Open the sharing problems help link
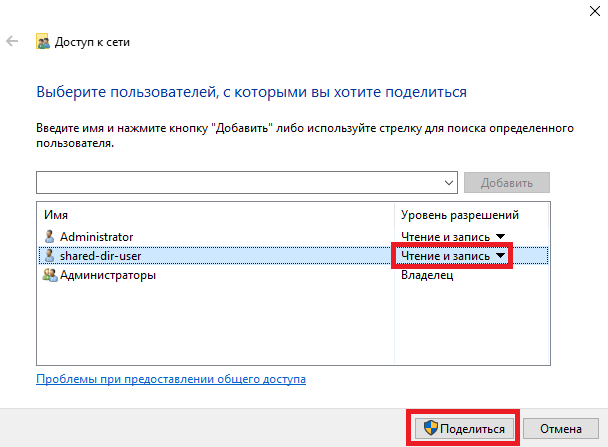The width and height of the screenshot is (608, 447). 171,379
